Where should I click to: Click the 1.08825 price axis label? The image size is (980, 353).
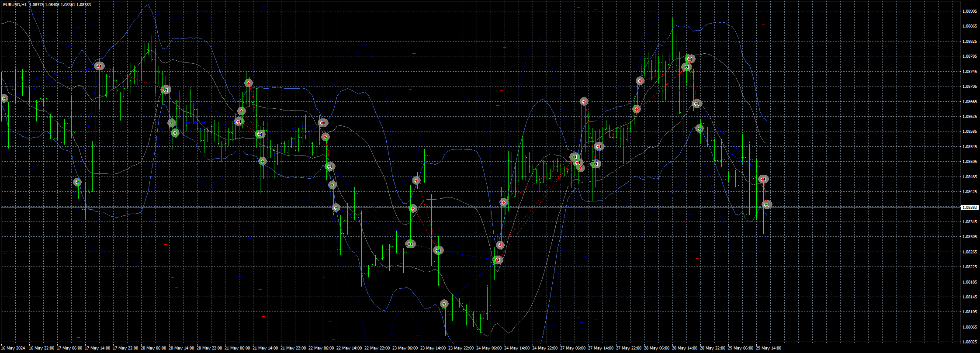970,42
